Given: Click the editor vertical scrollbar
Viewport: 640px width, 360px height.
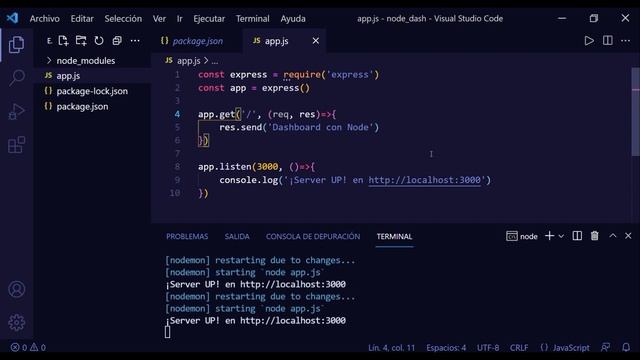Looking at the screenshot, I should tap(636, 111).
